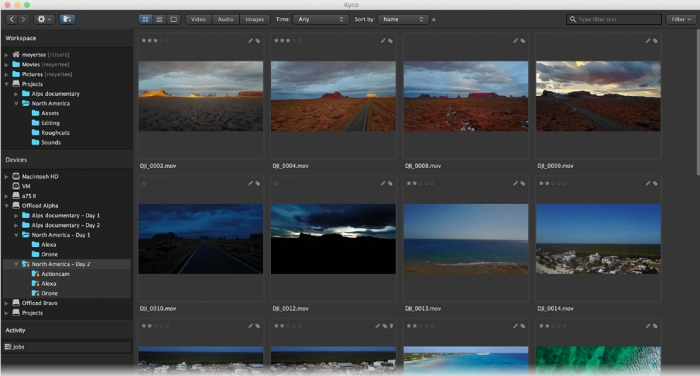Click pencil icon on DJI_0014.mov card

tap(648, 184)
